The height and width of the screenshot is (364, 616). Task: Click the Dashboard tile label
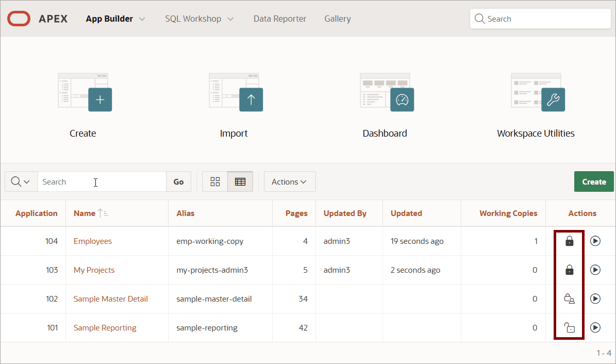coord(385,133)
